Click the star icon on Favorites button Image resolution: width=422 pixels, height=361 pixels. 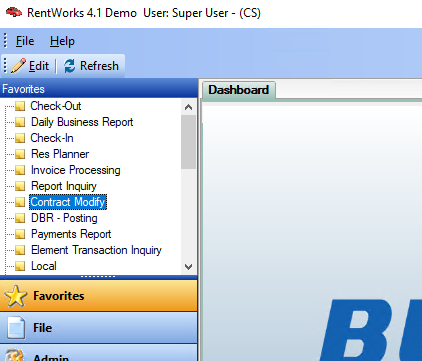(x=15, y=296)
